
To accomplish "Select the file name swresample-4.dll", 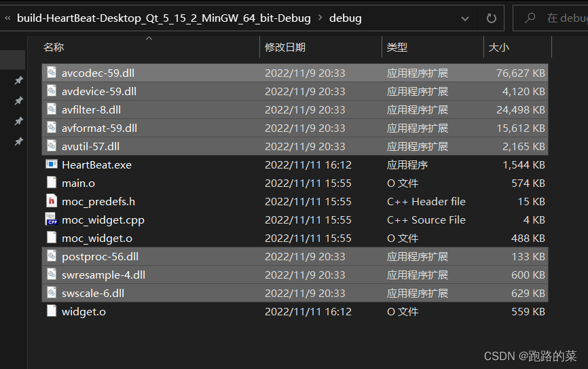I will pyautogui.click(x=103, y=275).
